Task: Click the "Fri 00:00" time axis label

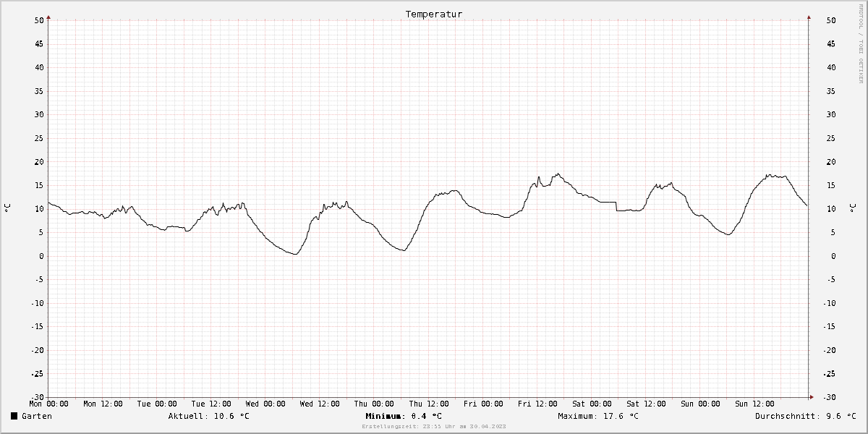Action: (482, 404)
